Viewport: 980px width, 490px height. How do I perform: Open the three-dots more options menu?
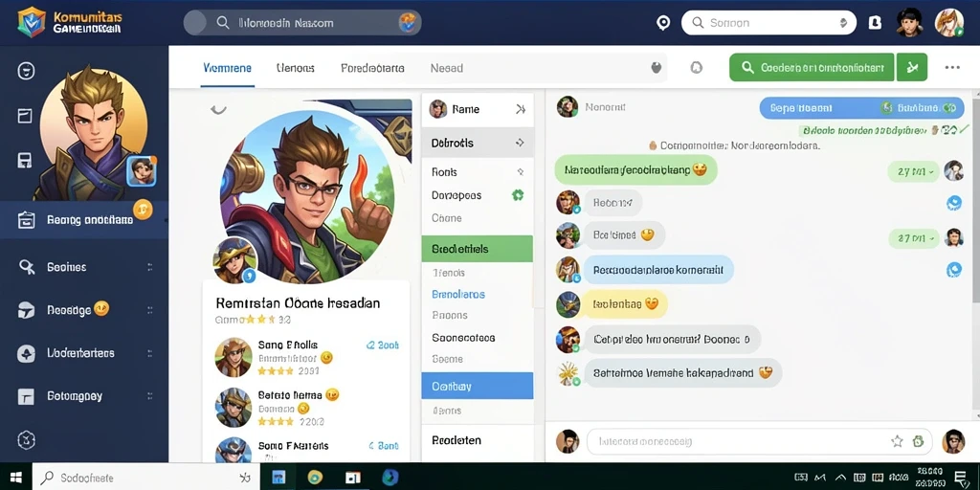[x=952, y=68]
